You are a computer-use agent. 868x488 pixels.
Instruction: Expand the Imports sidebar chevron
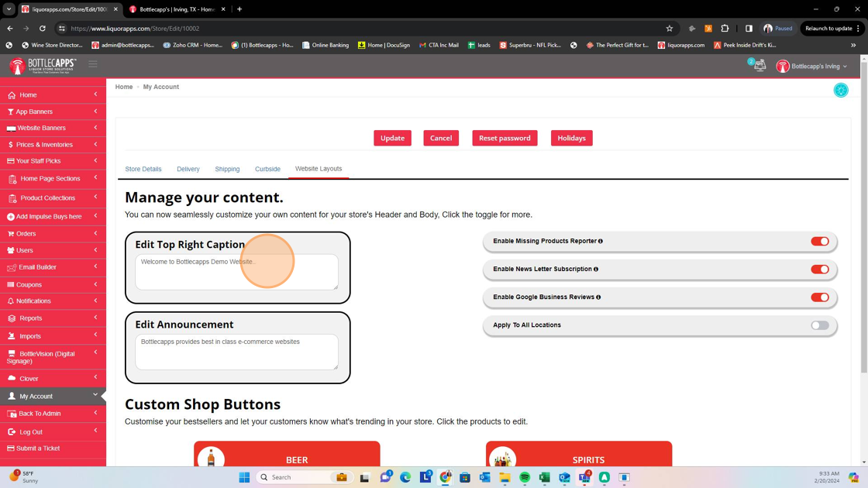pos(96,335)
